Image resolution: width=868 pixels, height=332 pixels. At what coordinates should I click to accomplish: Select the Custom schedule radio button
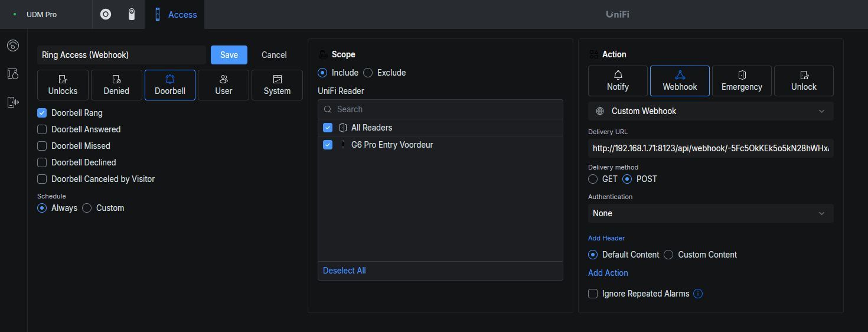87,208
